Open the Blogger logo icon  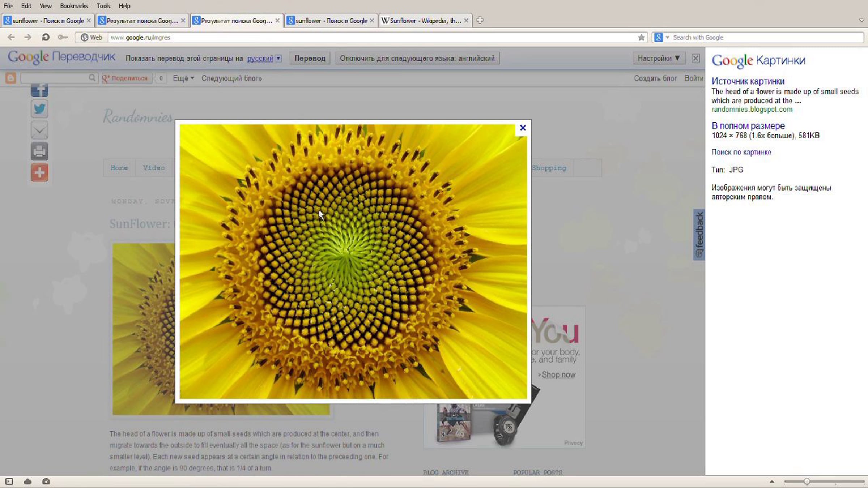[11, 78]
